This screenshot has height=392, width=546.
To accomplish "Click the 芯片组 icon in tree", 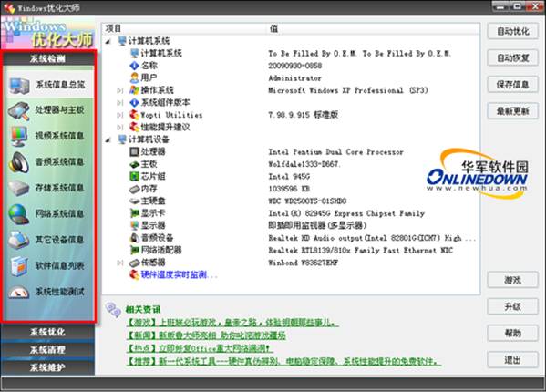I will click(134, 177).
